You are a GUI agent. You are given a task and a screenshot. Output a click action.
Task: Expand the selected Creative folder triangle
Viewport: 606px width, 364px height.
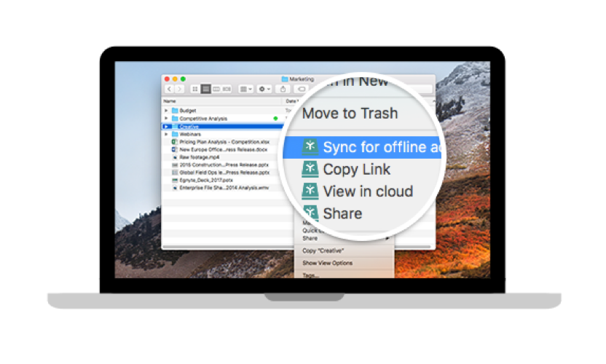(x=166, y=127)
